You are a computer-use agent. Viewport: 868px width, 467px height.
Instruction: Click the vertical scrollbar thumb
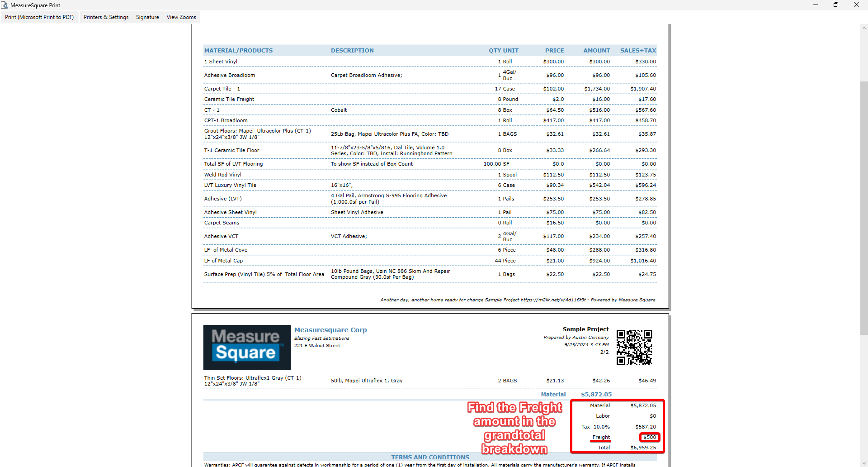(x=864, y=208)
